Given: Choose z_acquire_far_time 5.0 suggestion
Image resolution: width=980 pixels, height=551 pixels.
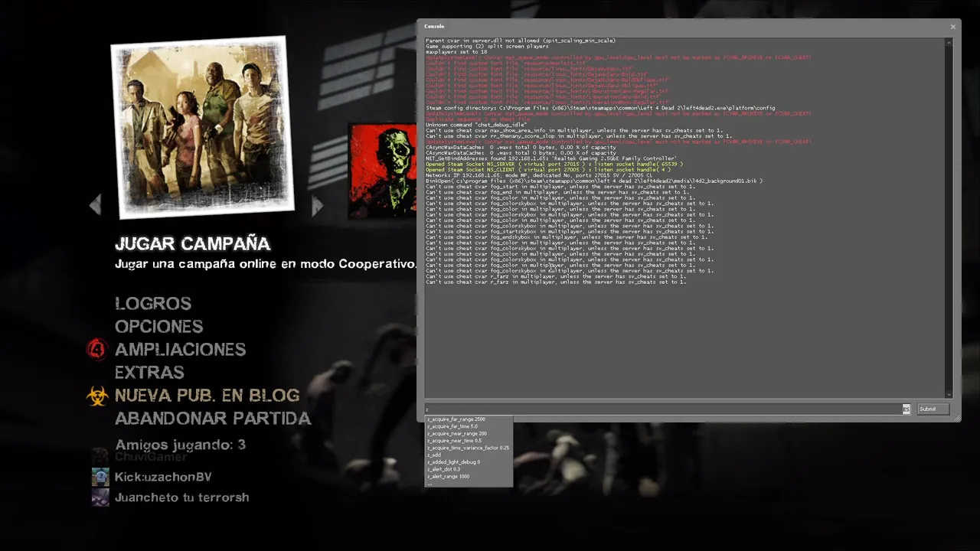Looking at the screenshot, I should tap(452, 426).
